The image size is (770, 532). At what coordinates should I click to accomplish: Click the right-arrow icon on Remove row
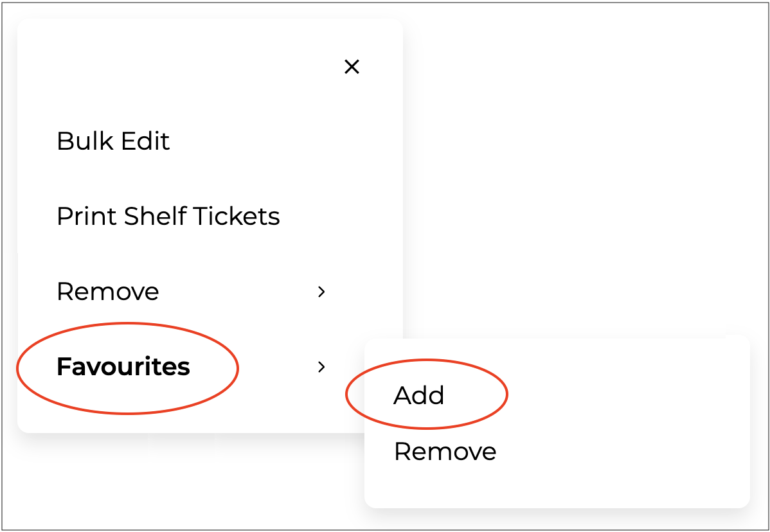(x=322, y=292)
